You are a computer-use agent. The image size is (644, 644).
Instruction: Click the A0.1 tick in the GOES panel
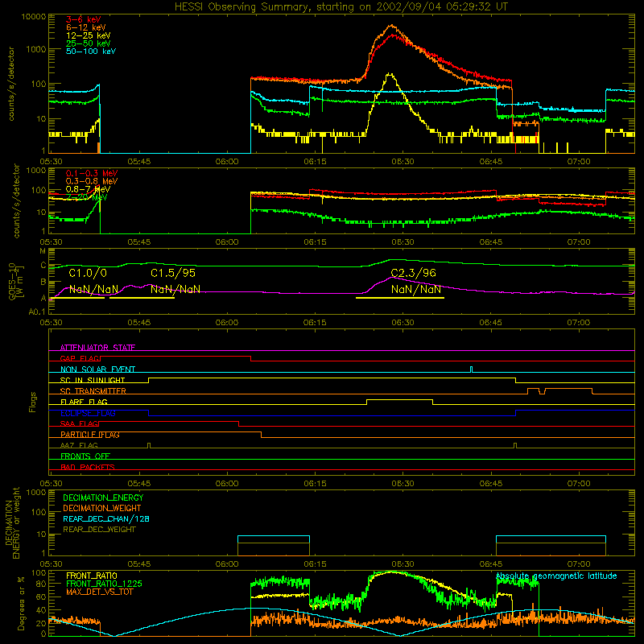click(37, 312)
